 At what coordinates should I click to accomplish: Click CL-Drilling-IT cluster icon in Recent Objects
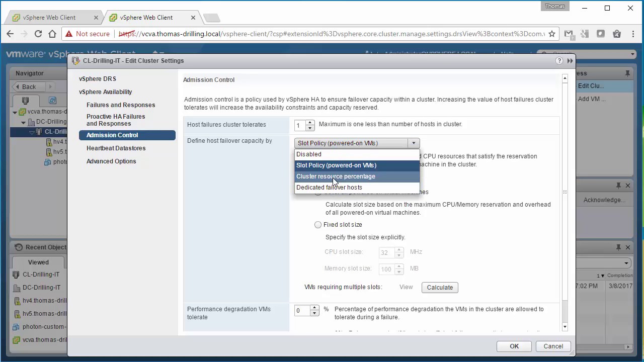click(x=15, y=275)
